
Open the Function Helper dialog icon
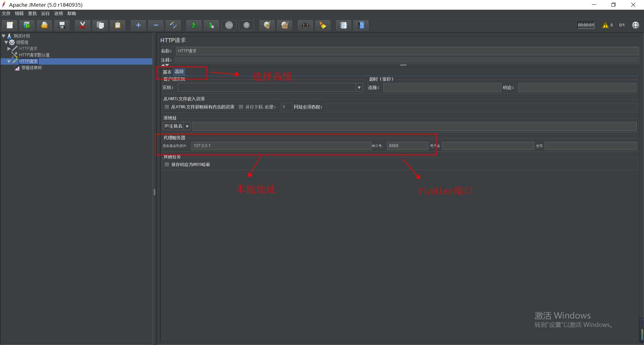[x=343, y=25]
